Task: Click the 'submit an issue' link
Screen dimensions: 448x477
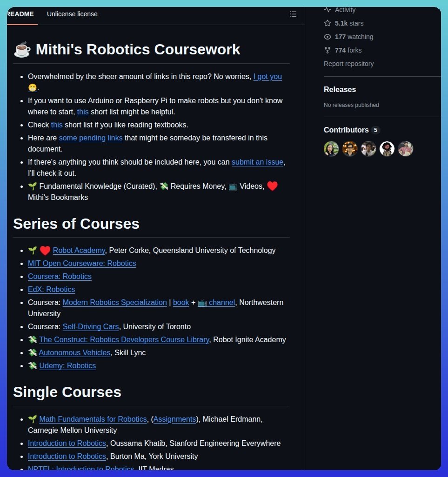Action: click(257, 162)
